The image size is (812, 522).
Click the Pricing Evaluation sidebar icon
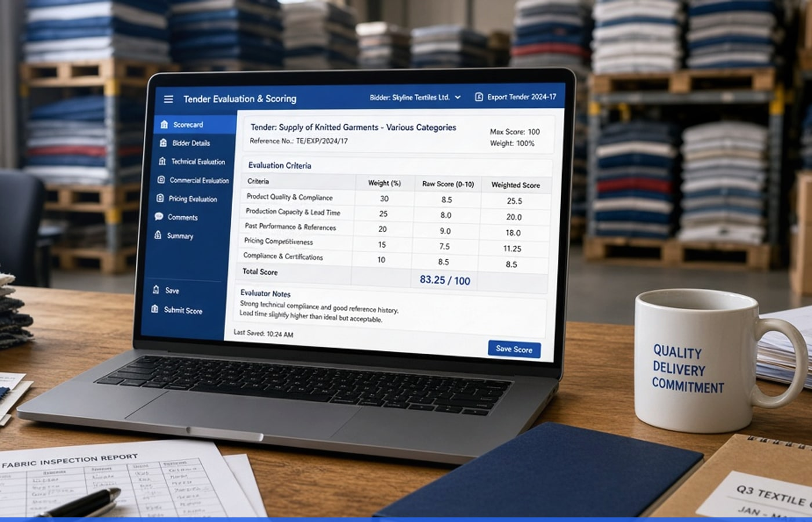(x=160, y=198)
